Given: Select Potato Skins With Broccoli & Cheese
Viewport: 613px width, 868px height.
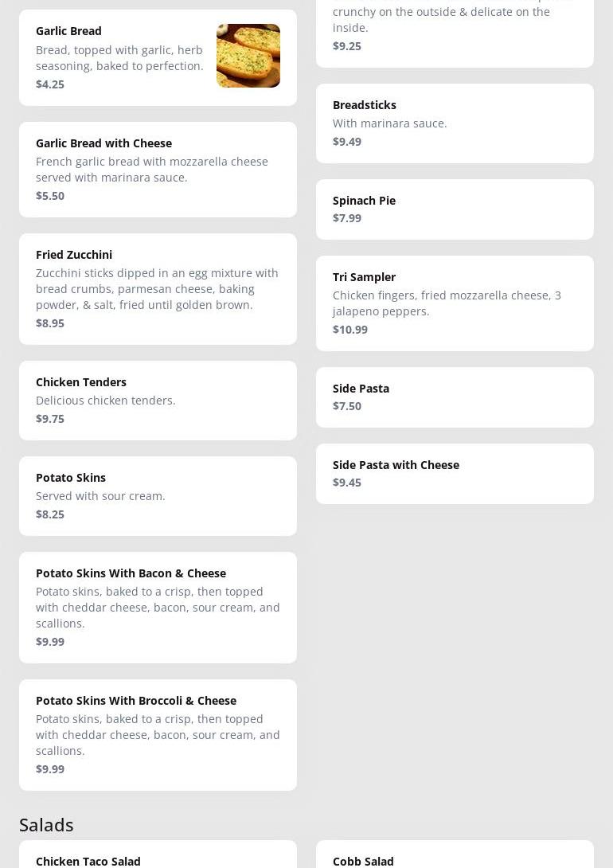Looking at the screenshot, I should [136, 701].
